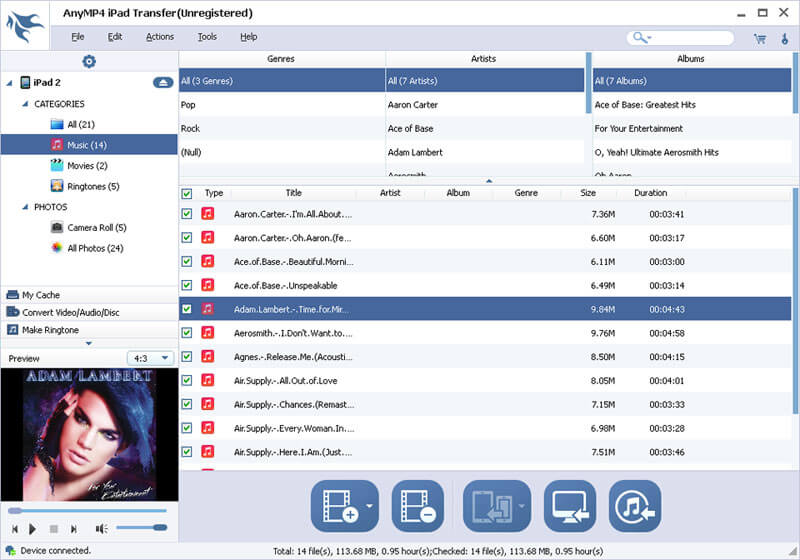
Task: Uncheck Adam.Lambert Time for Miracles track
Action: coord(187,309)
